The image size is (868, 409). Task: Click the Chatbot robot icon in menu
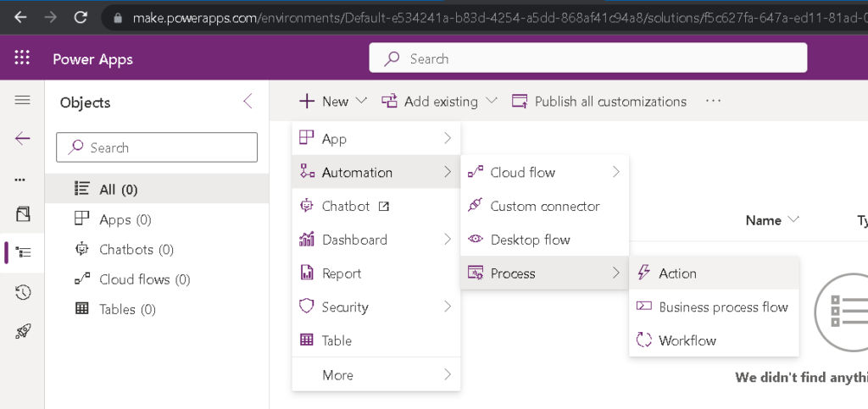pyautogui.click(x=306, y=206)
